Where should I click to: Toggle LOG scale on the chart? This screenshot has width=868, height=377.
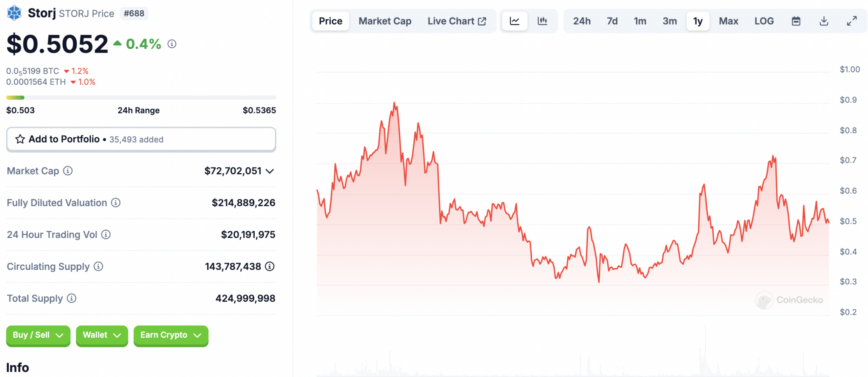pos(764,20)
